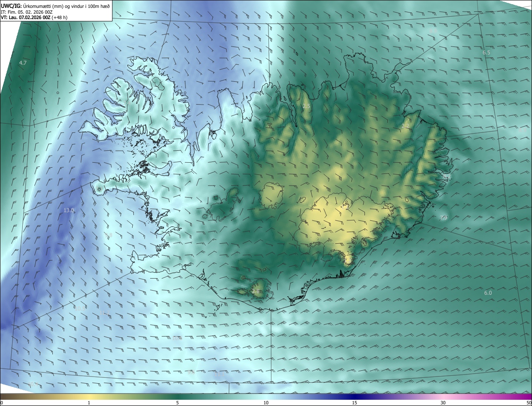This screenshot has width=532, height=406.
Task: Click the 50 tick on the color scale
Action: pyautogui.click(x=529, y=403)
